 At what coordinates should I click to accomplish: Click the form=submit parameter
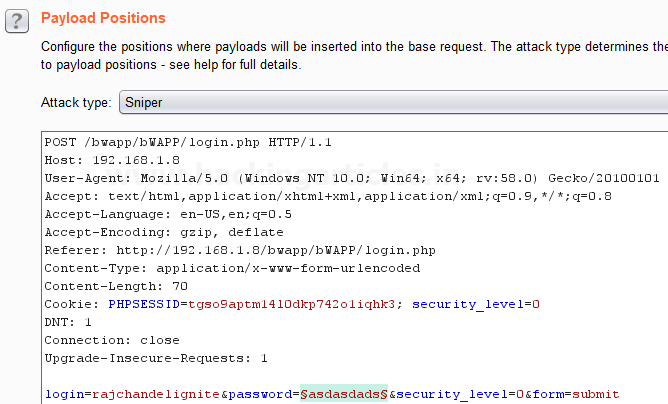click(x=576, y=394)
